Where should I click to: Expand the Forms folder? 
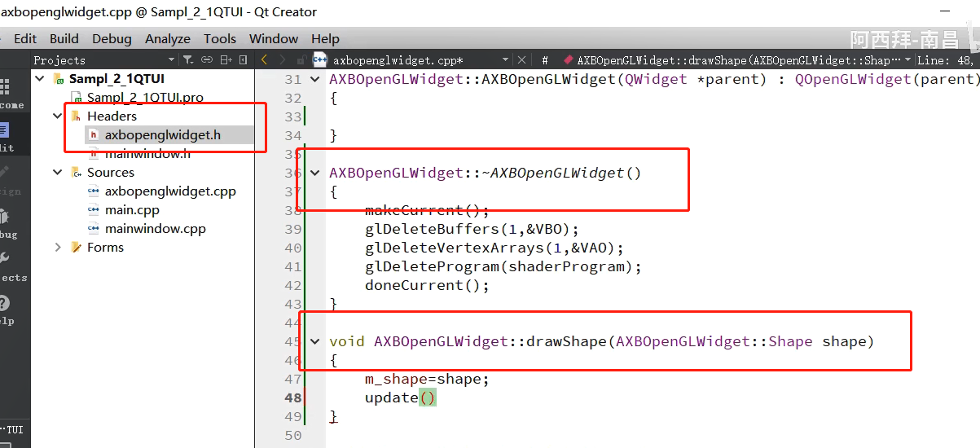pyautogui.click(x=57, y=247)
